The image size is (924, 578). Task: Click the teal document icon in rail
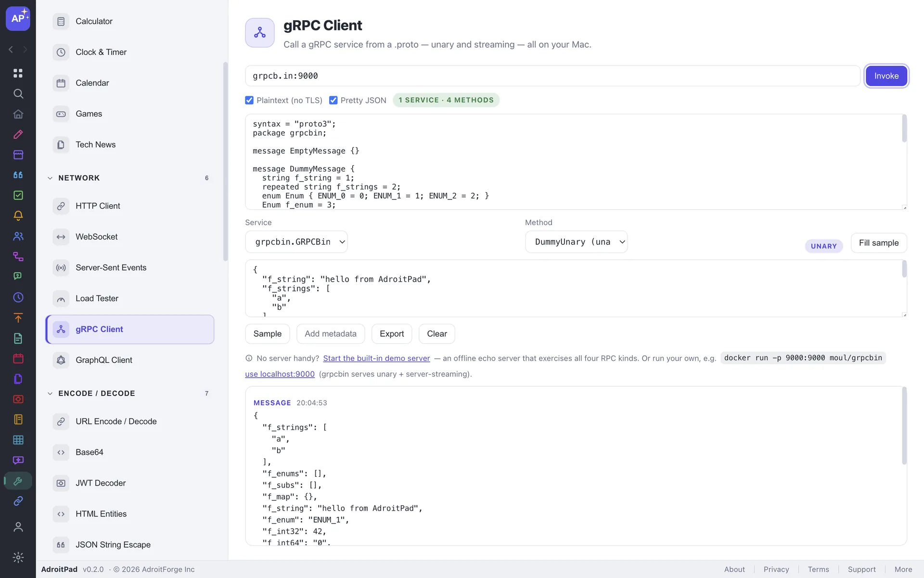(18, 338)
